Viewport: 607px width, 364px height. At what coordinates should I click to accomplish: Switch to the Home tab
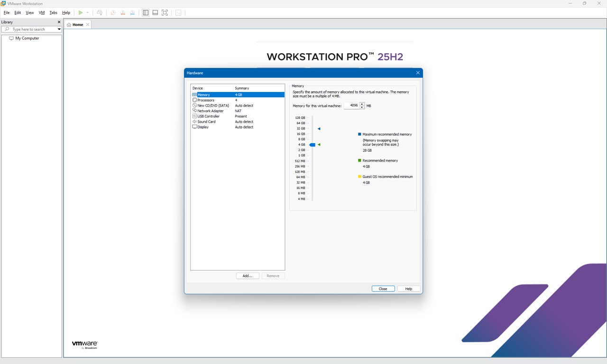click(77, 25)
